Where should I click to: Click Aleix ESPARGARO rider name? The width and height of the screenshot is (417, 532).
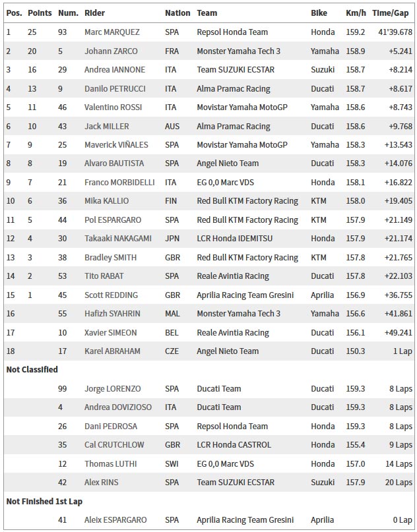click(115, 519)
